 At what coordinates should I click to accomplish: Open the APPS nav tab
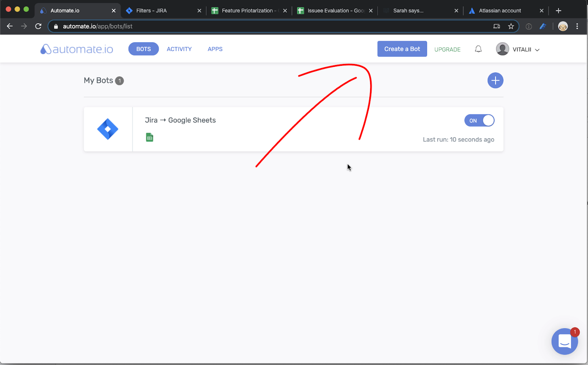215,49
